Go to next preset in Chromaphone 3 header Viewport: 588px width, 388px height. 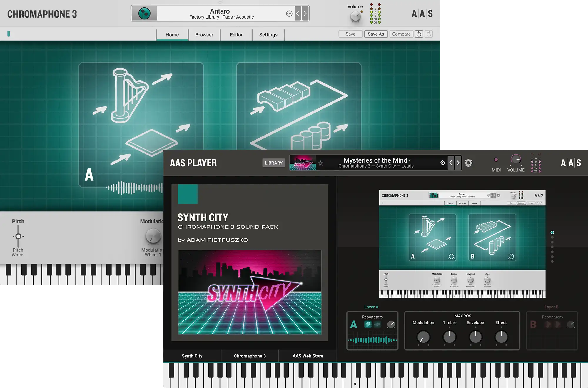[x=305, y=14]
